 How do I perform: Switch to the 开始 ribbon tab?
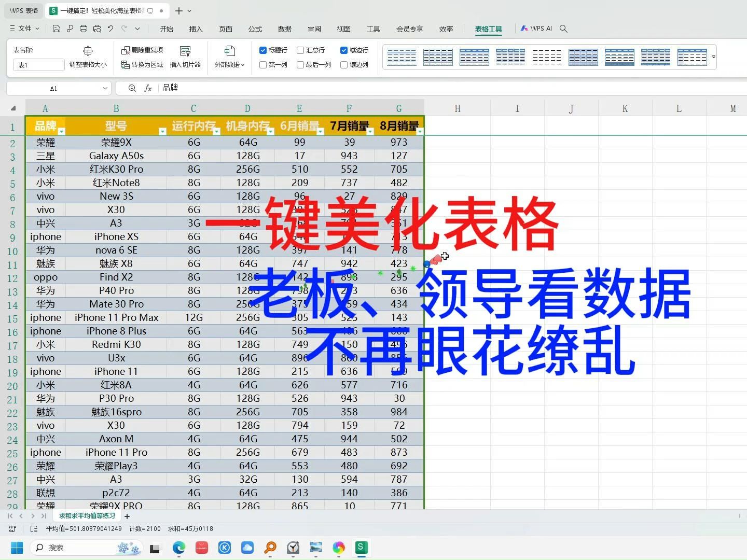(x=167, y=29)
